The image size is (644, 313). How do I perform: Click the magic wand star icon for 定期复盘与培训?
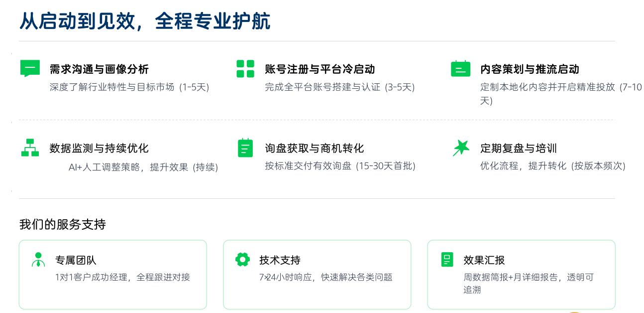tap(461, 148)
